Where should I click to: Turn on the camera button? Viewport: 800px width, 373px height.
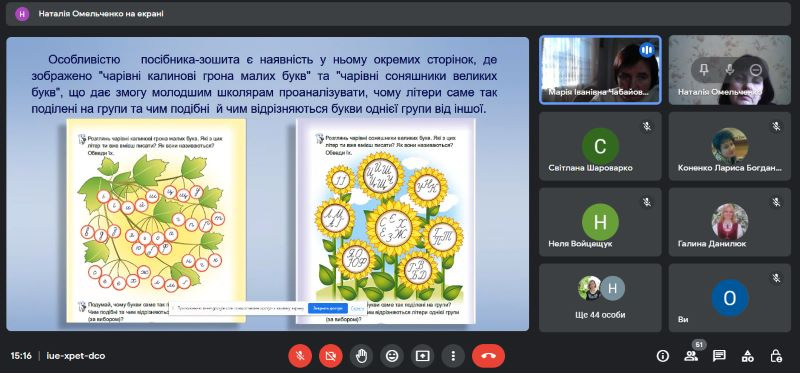point(331,356)
